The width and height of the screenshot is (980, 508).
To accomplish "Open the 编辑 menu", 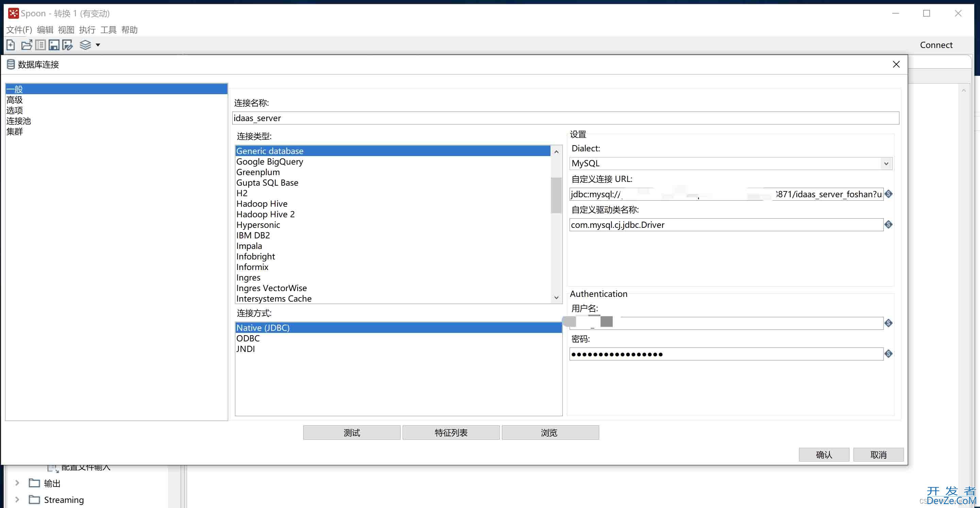I will click(45, 30).
